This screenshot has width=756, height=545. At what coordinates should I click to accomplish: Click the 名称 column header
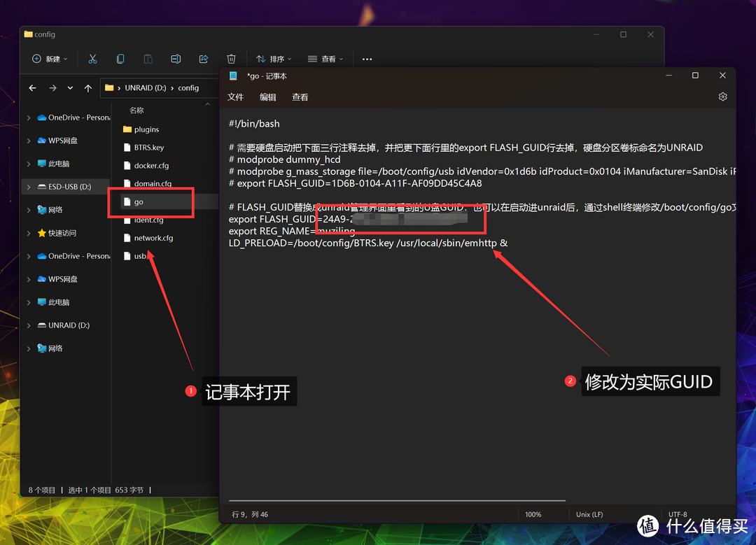tap(137, 111)
